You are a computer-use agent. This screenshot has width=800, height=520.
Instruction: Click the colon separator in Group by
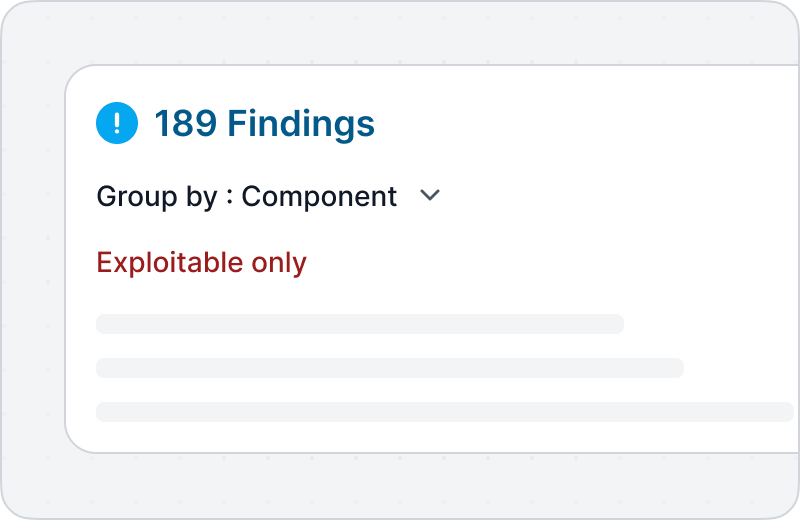tap(230, 198)
